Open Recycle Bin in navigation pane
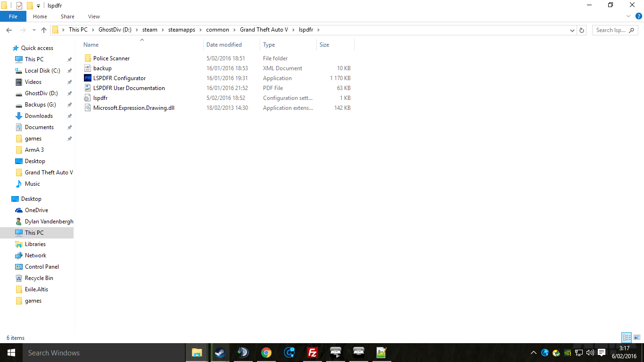Image resolution: width=644 pixels, height=362 pixels. tap(39, 278)
